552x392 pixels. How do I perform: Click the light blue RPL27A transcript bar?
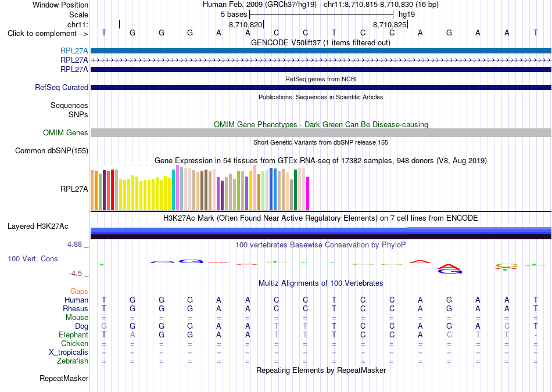coord(321,51)
